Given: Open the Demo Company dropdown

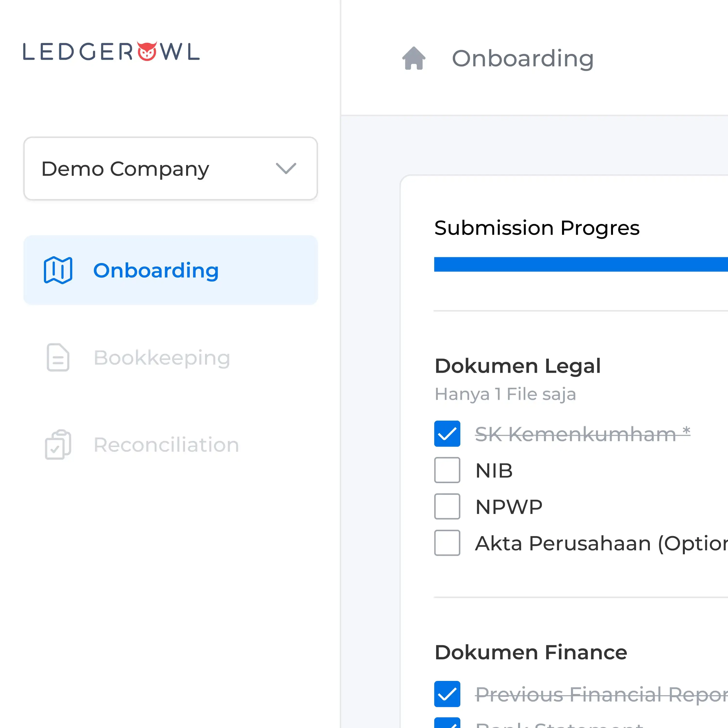Looking at the screenshot, I should click(x=170, y=169).
